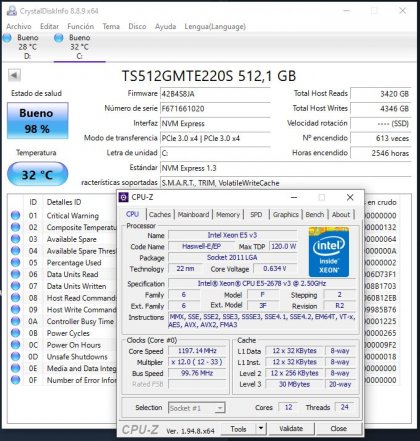Image resolution: width=420 pixels, height=441 pixels.
Task: Click the Interfaz value NVM Express
Action: (x=215, y=124)
